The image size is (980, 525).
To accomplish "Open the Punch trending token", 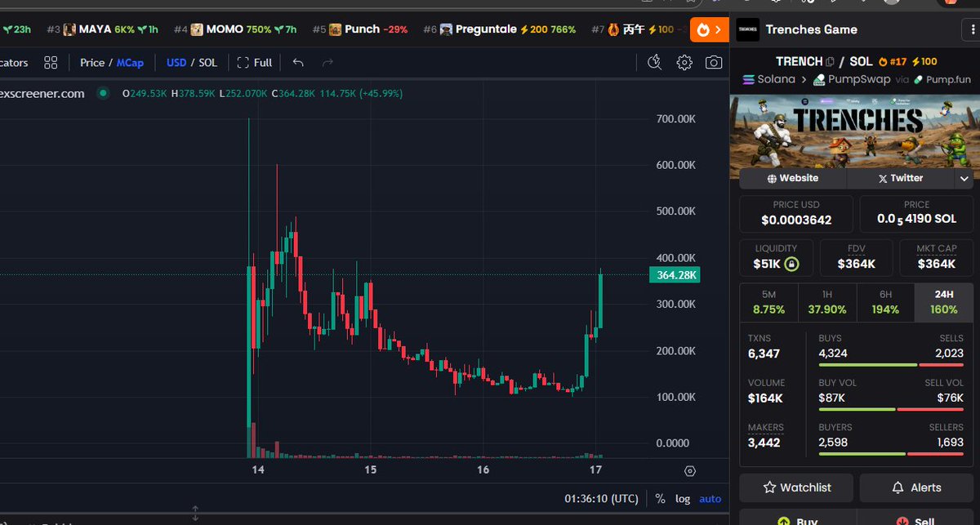I will click(x=359, y=29).
